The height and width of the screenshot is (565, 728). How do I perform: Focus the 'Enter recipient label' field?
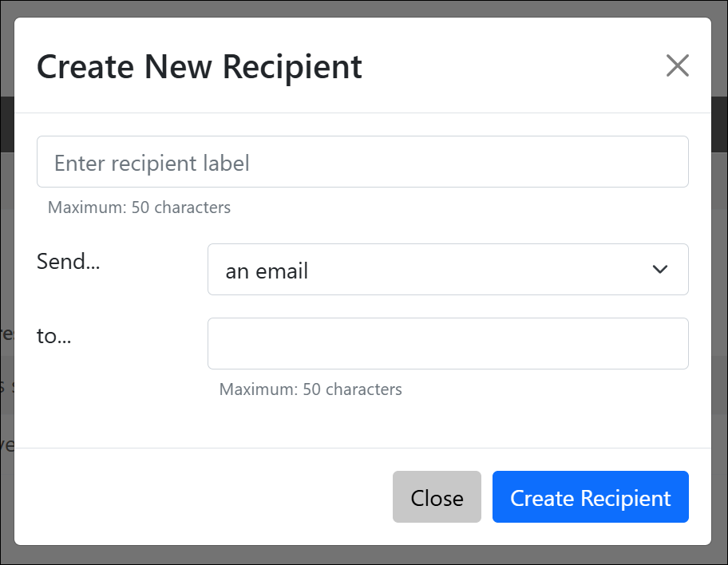362,162
